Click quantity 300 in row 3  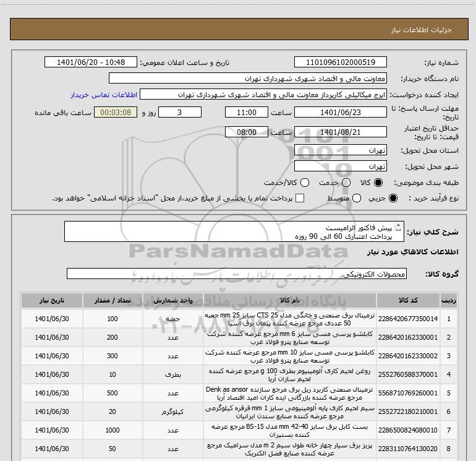coord(113,356)
